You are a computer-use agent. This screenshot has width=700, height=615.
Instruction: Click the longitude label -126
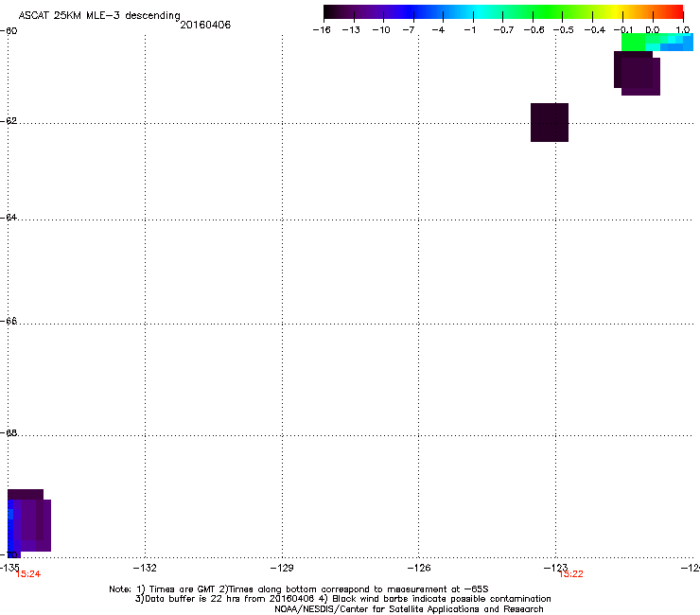tap(419, 568)
